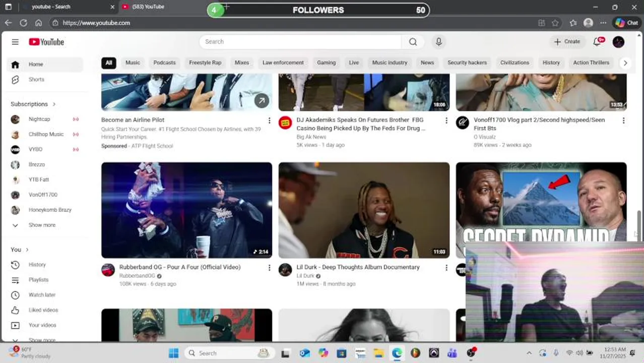Viewport: 644px width, 363px height.
Task: Expand Show more subscriptions
Action: 45,225
